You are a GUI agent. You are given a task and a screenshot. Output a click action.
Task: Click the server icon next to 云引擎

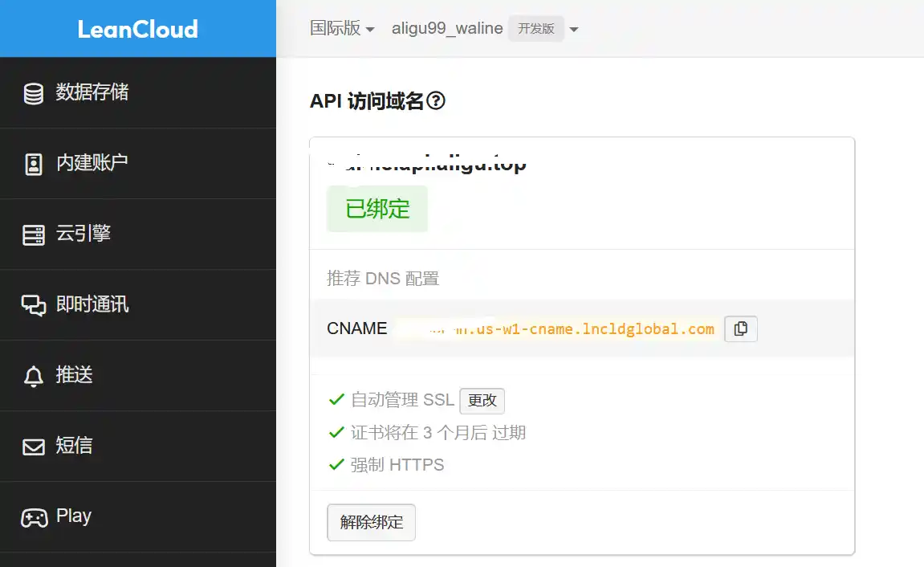[34, 235]
